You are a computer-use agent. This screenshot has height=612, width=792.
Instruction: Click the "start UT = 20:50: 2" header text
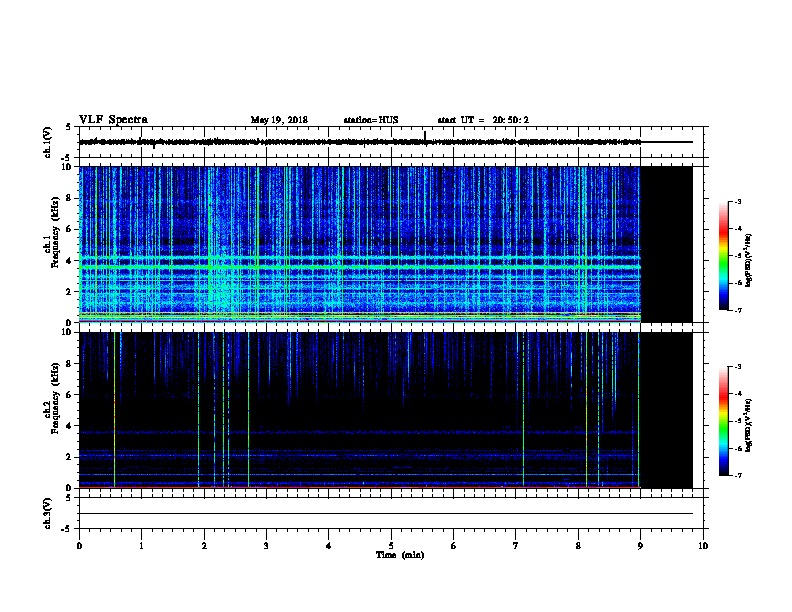coord(483,120)
